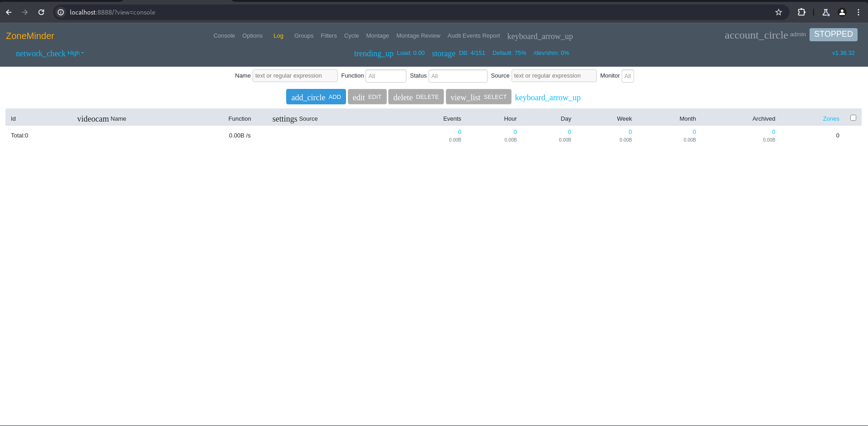
Task: Bookmark this page with the star icon
Action: click(x=778, y=12)
